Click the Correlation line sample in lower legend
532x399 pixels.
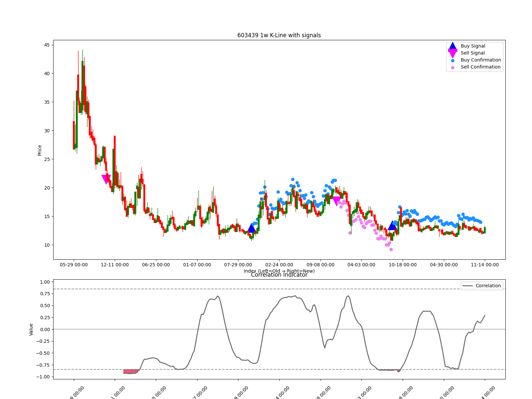[467, 286]
